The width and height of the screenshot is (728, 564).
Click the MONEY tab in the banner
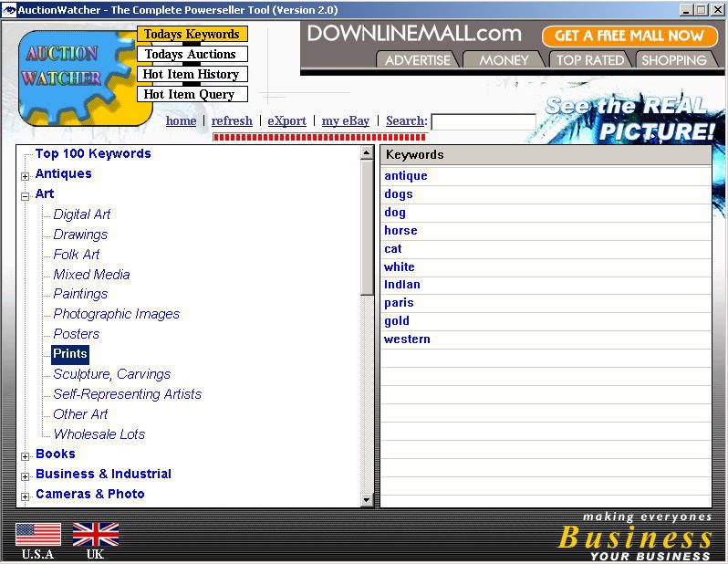[x=504, y=60]
